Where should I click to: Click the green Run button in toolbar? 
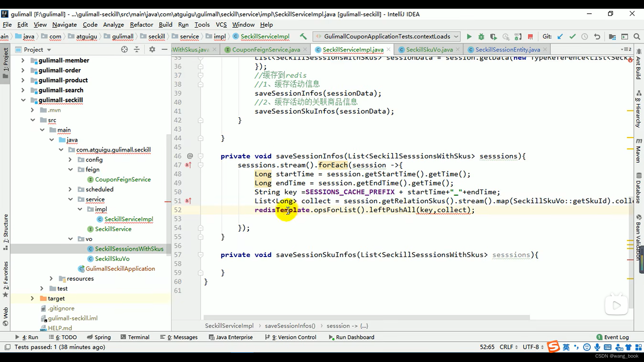469,37
